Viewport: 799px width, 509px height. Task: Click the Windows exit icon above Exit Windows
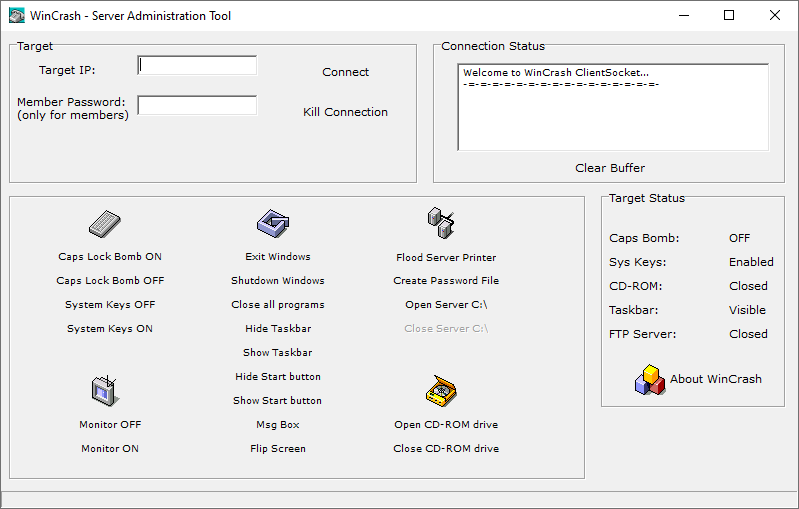(x=272, y=222)
